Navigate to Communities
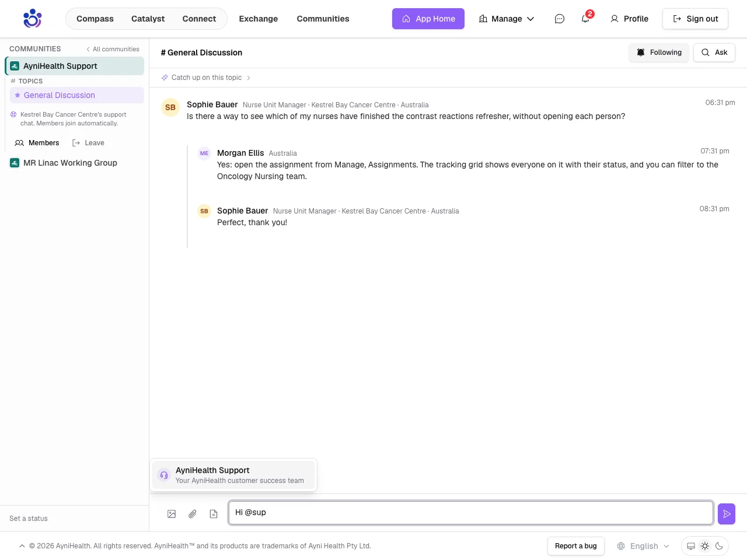 [x=323, y=19]
